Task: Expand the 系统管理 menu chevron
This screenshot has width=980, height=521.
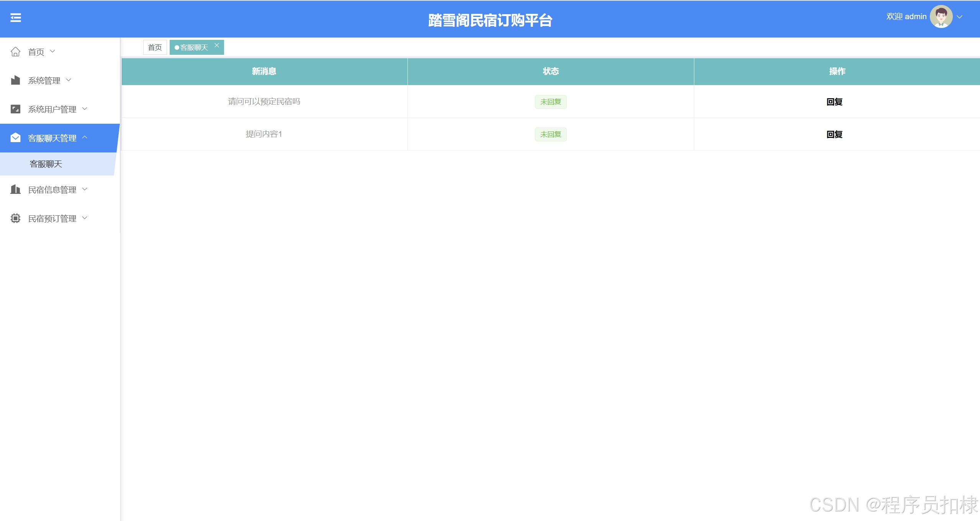Action: pyautogui.click(x=69, y=80)
